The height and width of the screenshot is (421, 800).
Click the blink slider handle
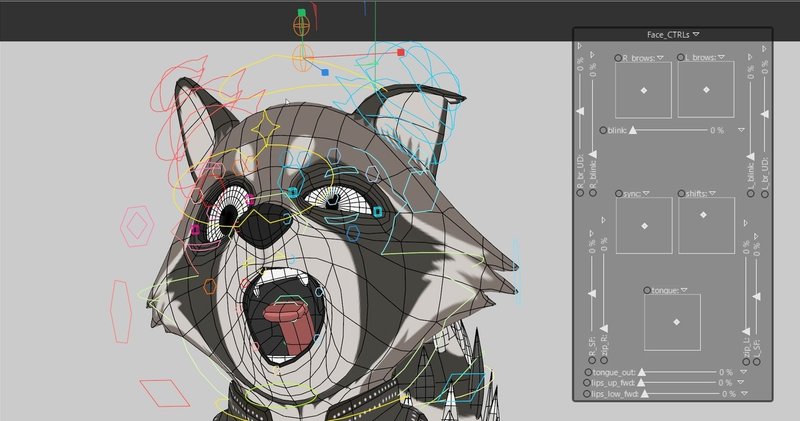[x=633, y=130]
